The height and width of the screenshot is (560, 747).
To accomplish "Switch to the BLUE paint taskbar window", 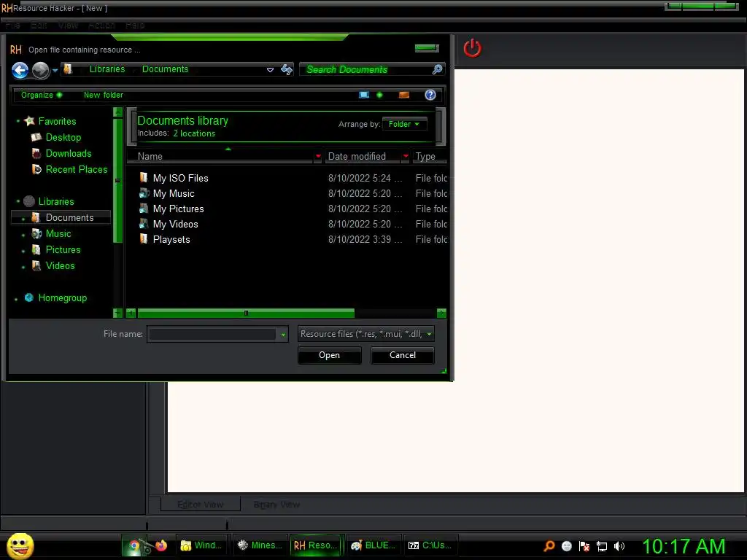I will [x=374, y=545].
